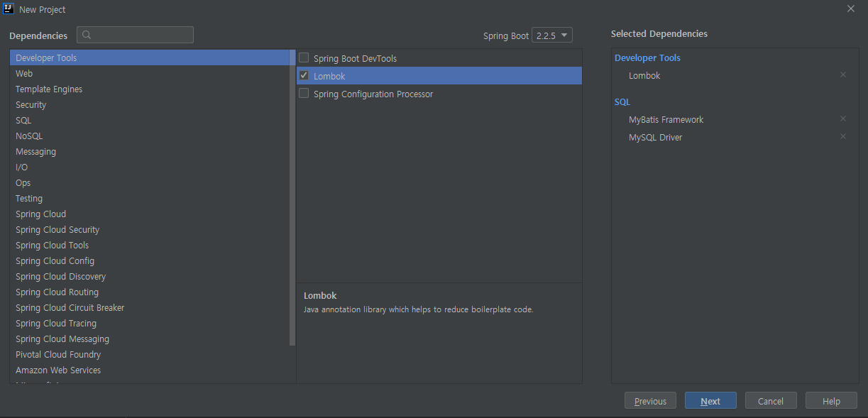
Task: Click the Spring Boot DevTools label
Action: click(x=355, y=58)
